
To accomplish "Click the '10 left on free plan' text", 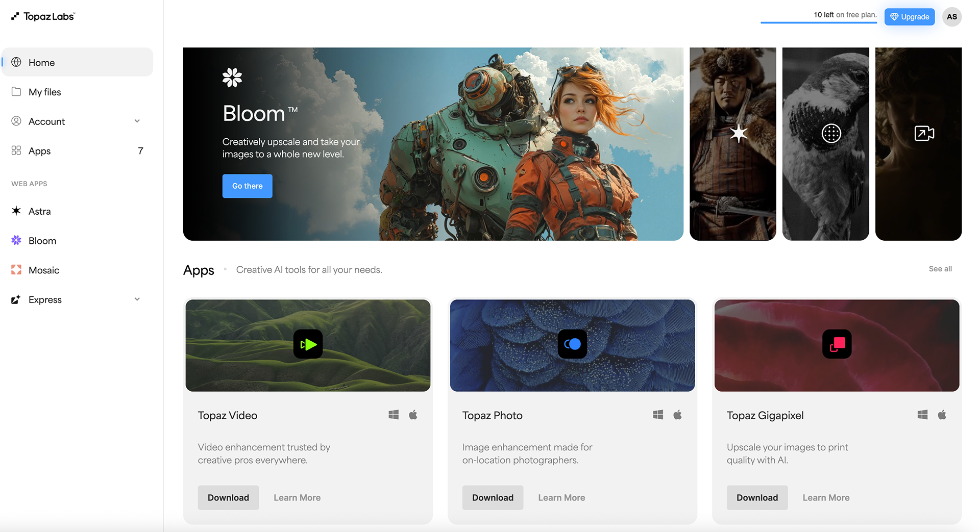I will click(x=845, y=15).
